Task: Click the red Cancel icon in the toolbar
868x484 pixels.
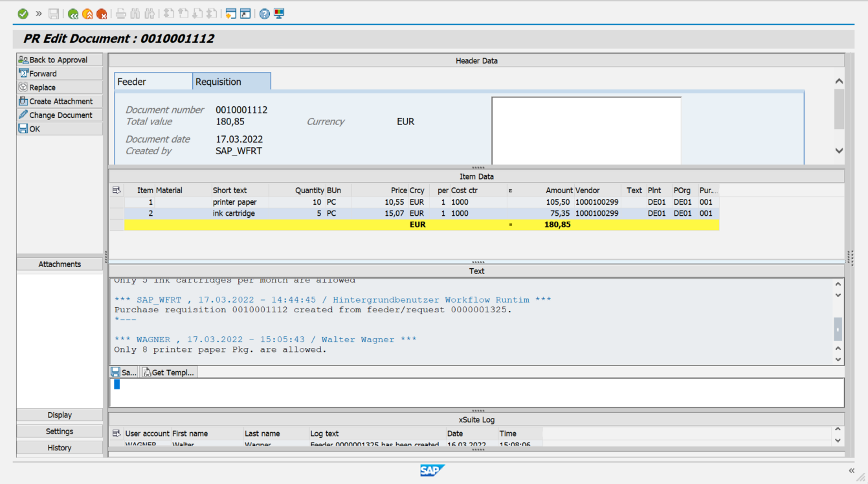Action: [101, 14]
